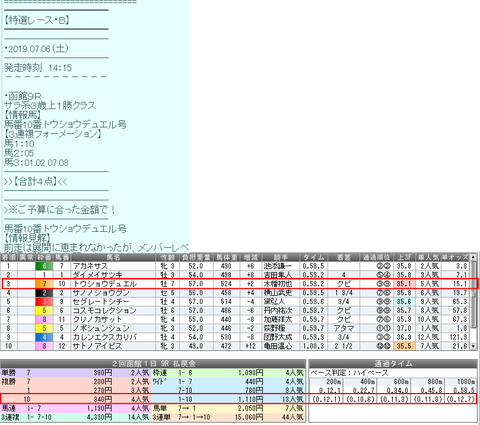This screenshot has width=480, height=425.
Task: Click the 馬体重 column header
Action: click(x=227, y=257)
